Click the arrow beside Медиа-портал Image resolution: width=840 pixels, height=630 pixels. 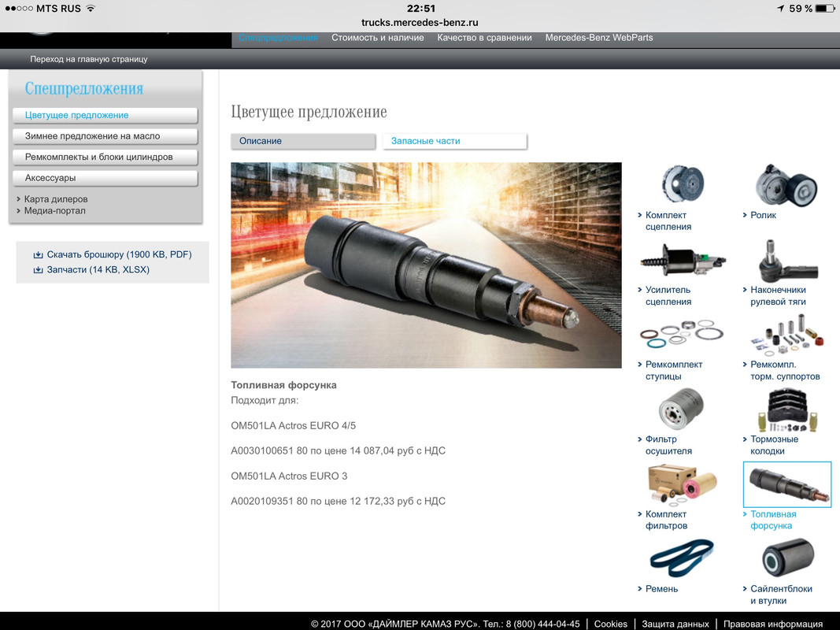[18, 210]
